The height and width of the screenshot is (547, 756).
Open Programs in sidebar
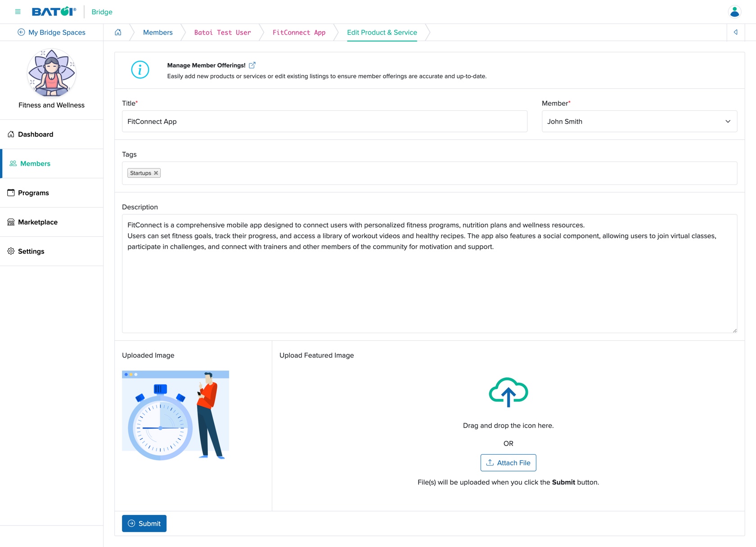coord(52,193)
